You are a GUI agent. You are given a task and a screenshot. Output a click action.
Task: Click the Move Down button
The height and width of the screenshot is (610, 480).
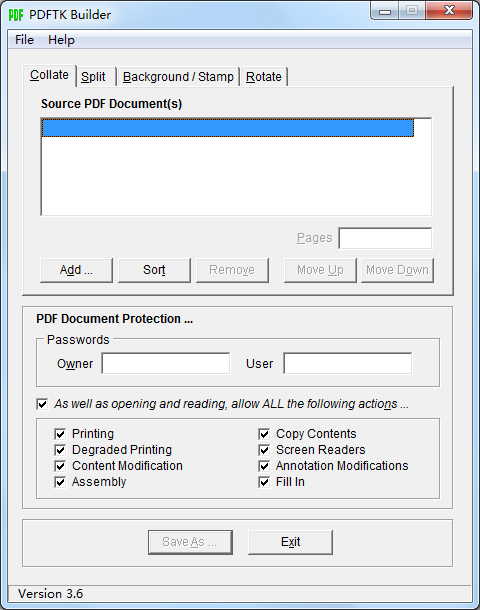point(397,270)
